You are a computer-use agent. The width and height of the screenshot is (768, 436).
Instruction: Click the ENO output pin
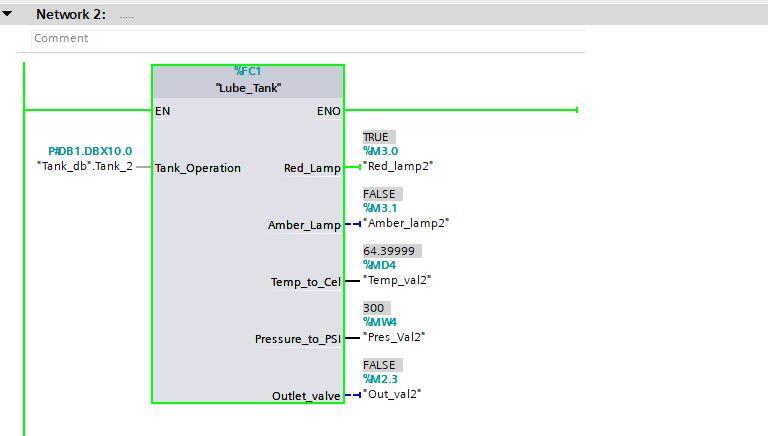point(329,111)
